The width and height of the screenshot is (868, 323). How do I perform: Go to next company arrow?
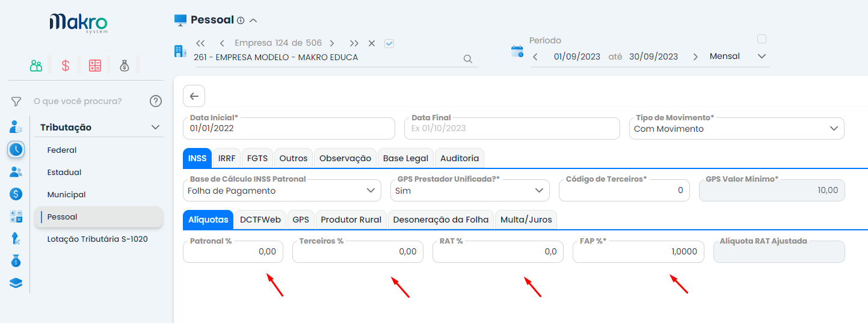(332, 43)
